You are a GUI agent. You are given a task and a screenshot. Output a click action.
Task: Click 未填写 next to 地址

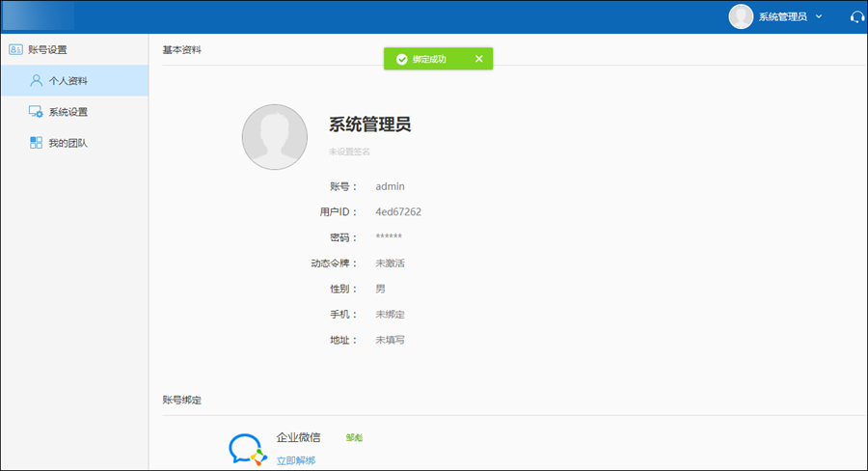tap(391, 340)
